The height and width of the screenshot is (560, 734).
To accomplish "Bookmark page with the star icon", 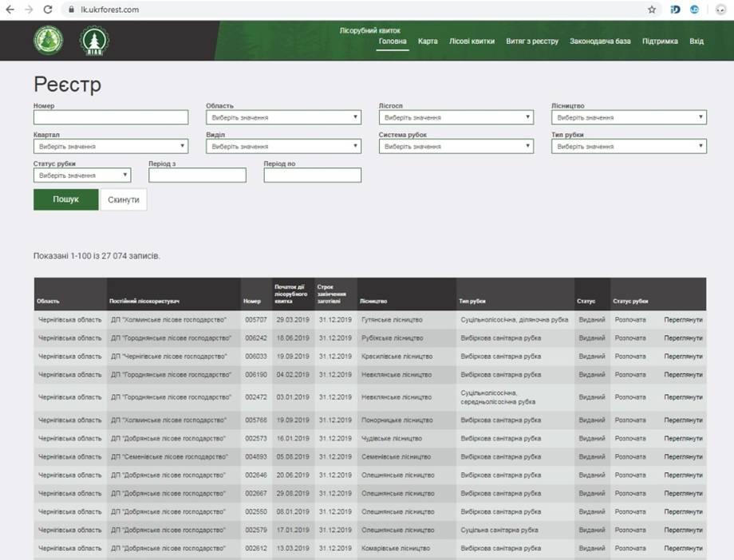I will (652, 10).
